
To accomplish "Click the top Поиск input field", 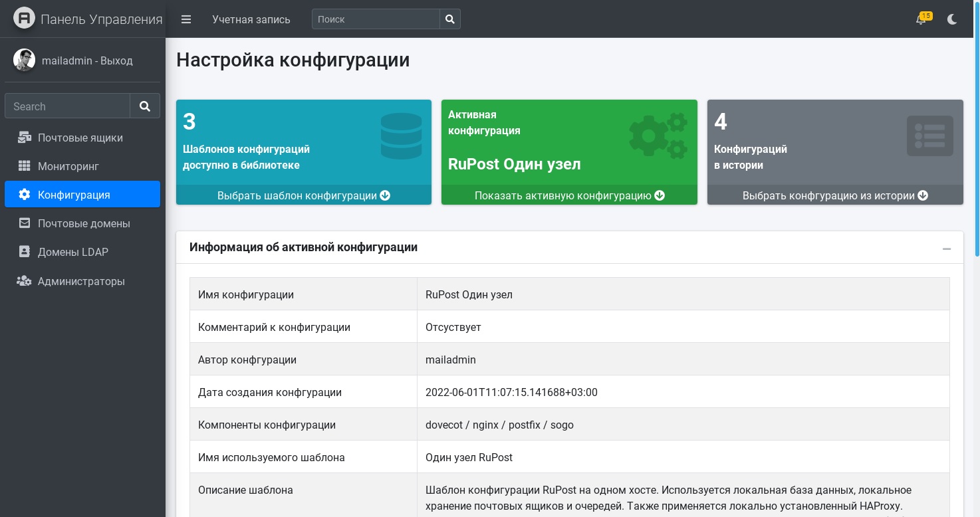I will 376,19.
